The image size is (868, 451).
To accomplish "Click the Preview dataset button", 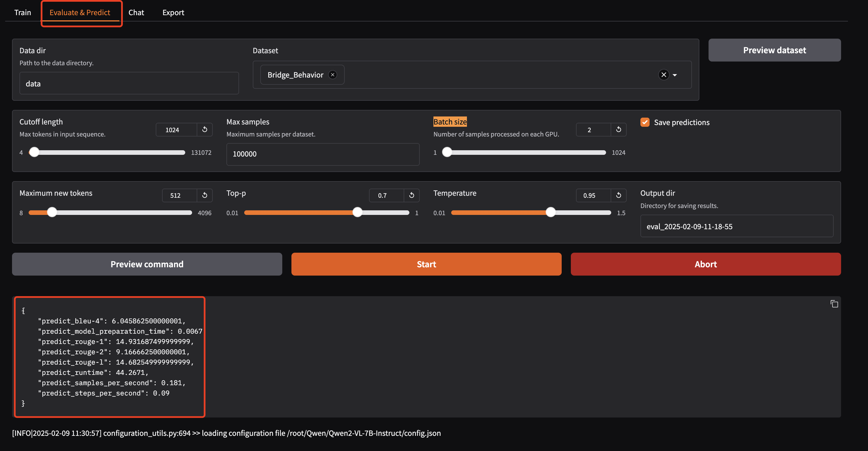I will point(774,50).
